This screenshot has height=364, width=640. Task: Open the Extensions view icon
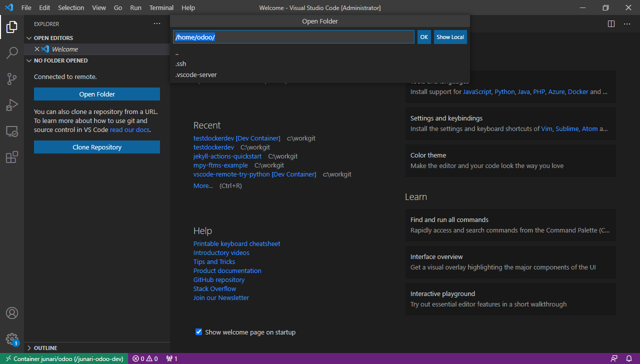(x=12, y=157)
